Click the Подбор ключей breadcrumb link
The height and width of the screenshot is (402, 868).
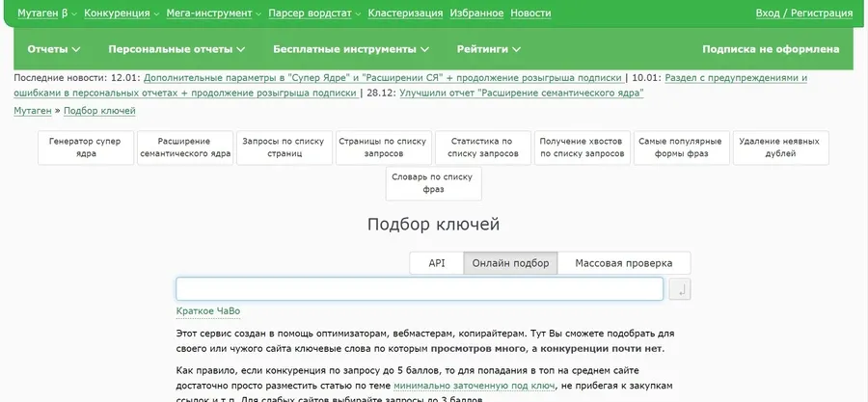pos(99,111)
